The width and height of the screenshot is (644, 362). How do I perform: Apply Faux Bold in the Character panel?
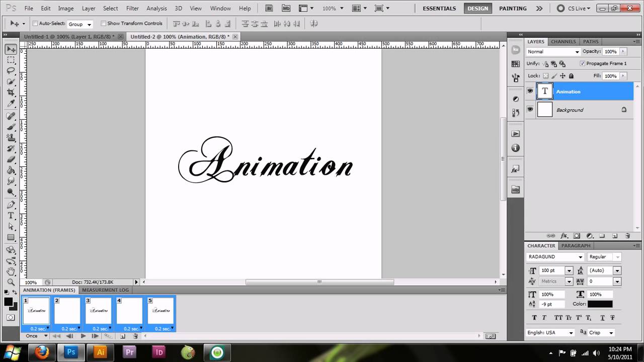(x=534, y=318)
